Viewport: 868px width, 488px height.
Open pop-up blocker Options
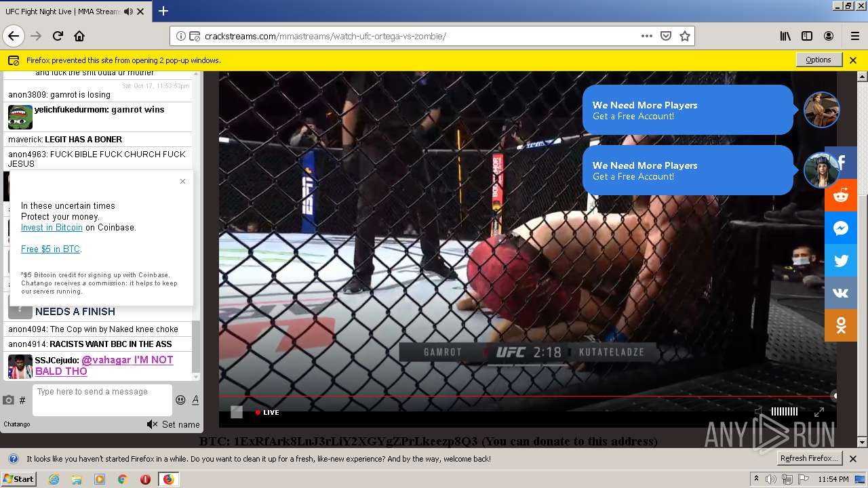pos(818,60)
